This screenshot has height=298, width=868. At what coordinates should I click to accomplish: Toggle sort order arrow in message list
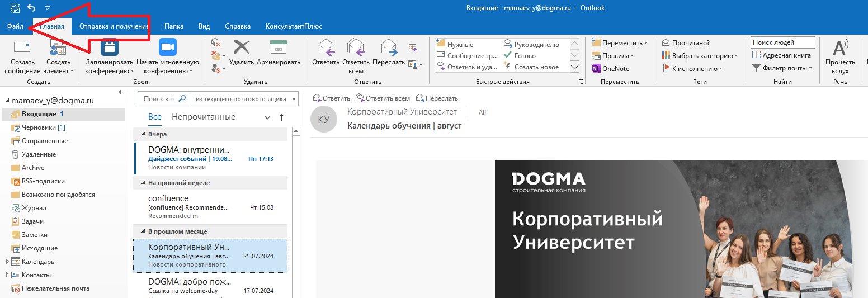281,117
